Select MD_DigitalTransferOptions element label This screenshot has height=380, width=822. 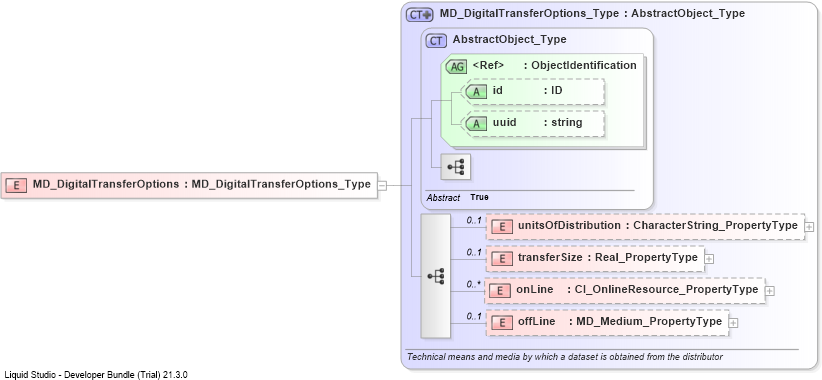coord(201,184)
